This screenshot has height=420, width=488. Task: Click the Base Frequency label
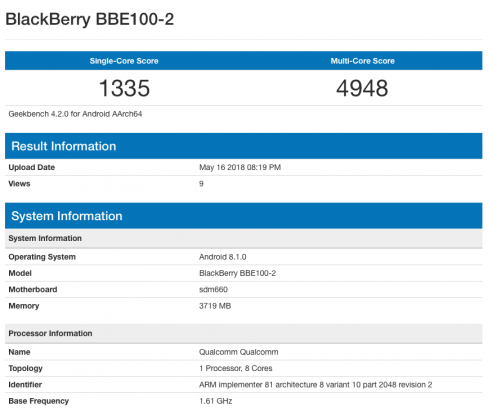(x=39, y=401)
